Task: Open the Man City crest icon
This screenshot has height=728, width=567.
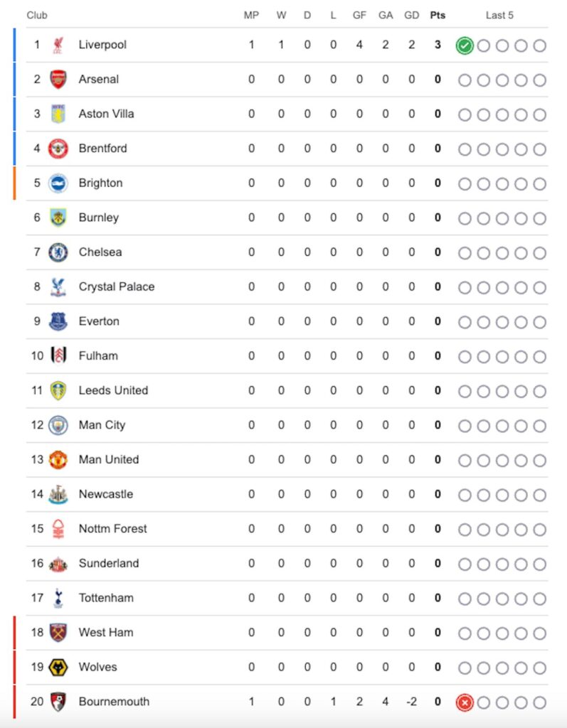Action: (x=58, y=425)
